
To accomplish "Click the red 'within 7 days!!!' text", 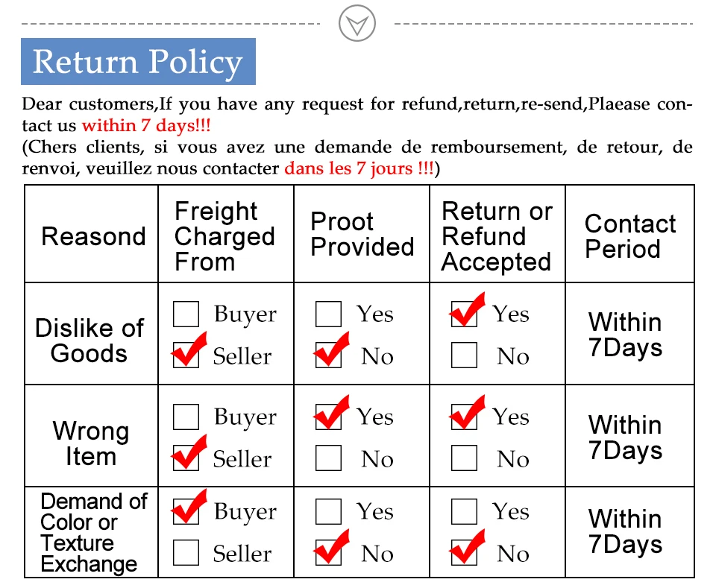I will point(146,125).
